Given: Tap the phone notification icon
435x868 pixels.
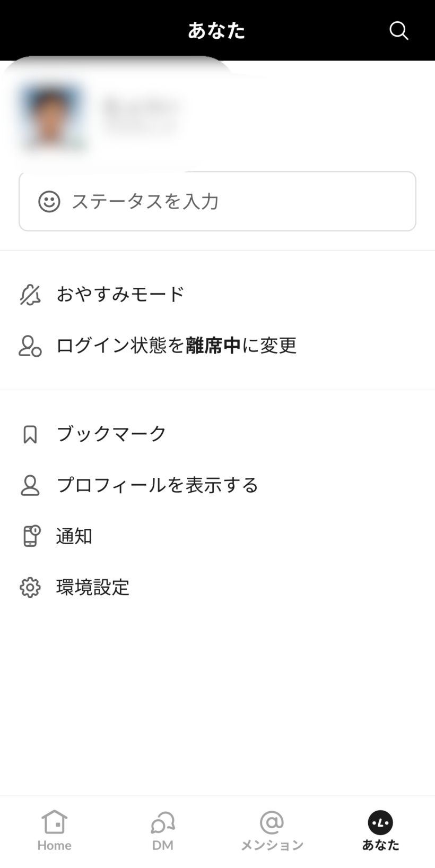Looking at the screenshot, I should (31, 536).
